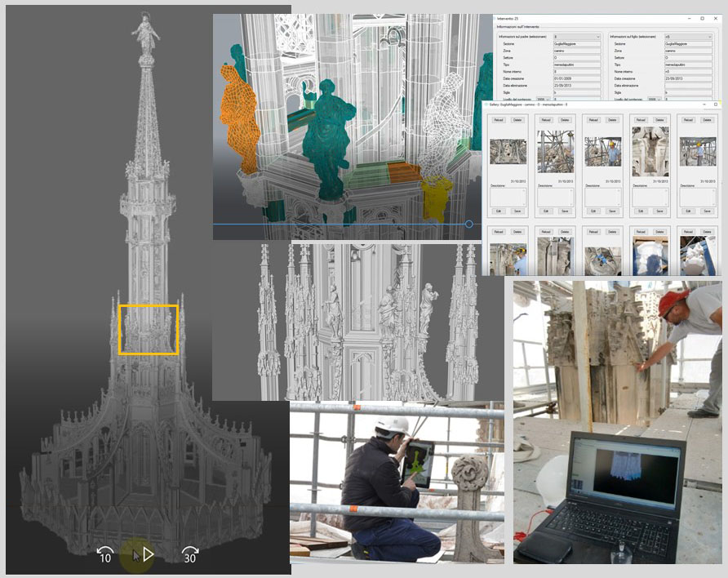Viewport: 728px width, 578px height.
Task: Click the first top-row Descrizione text box
Action: pyautogui.click(x=508, y=198)
